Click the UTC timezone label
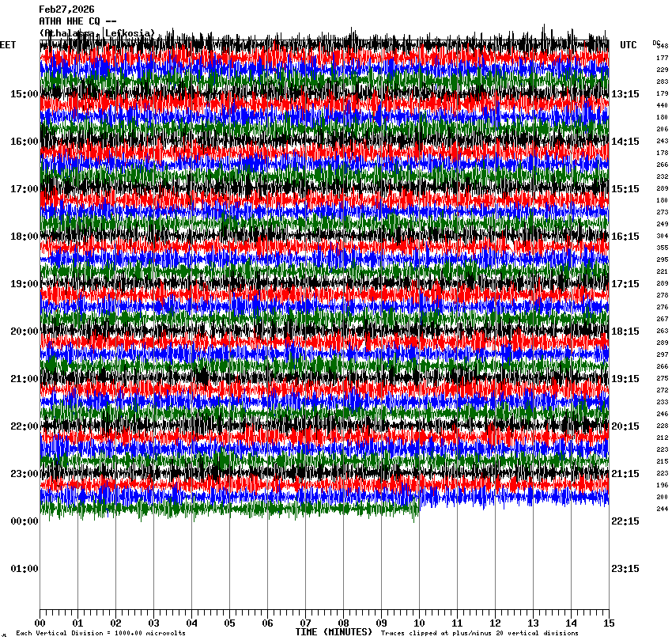The height and width of the screenshot is (644, 672). pyautogui.click(x=629, y=45)
